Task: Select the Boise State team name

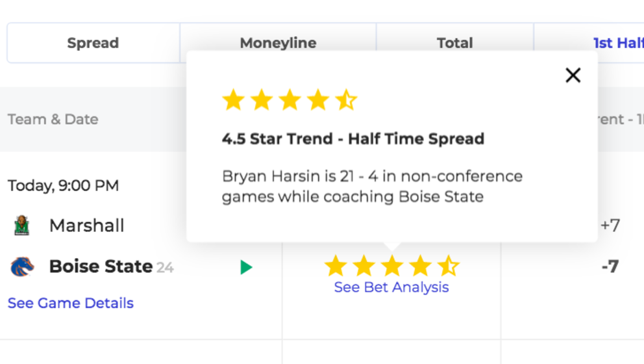Action: click(101, 266)
